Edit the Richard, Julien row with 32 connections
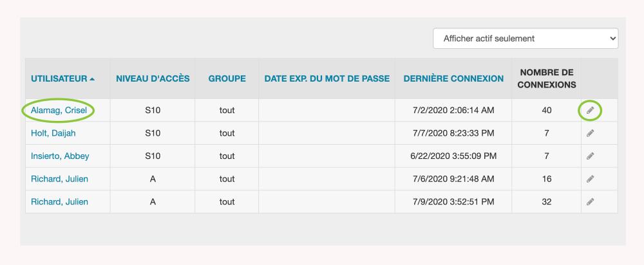The width and height of the screenshot is (644, 265). 590,202
